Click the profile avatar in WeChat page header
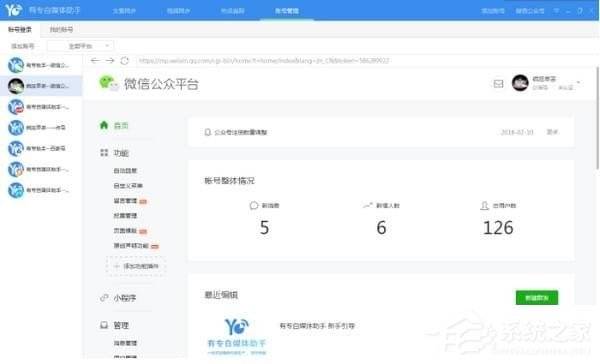The width and height of the screenshot is (600, 364). click(x=520, y=83)
